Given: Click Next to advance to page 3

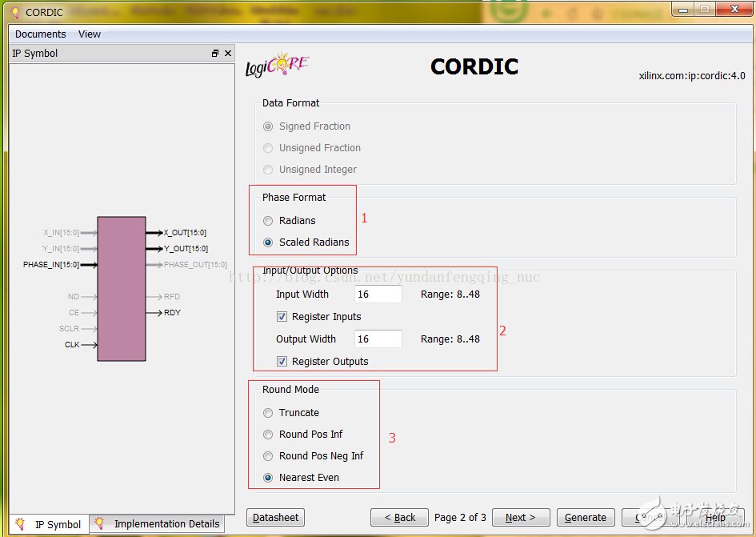Looking at the screenshot, I should (x=521, y=518).
